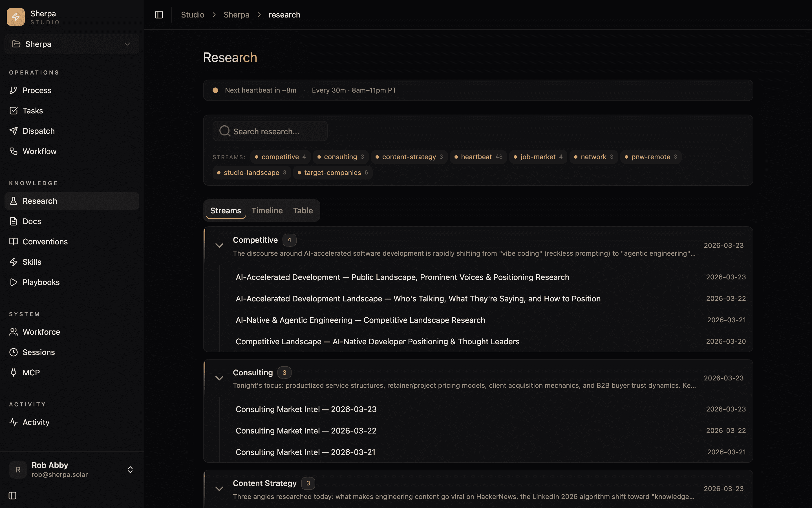Click the bottom-left panel toggle icon
The width and height of the screenshot is (812, 508).
pos(12,496)
